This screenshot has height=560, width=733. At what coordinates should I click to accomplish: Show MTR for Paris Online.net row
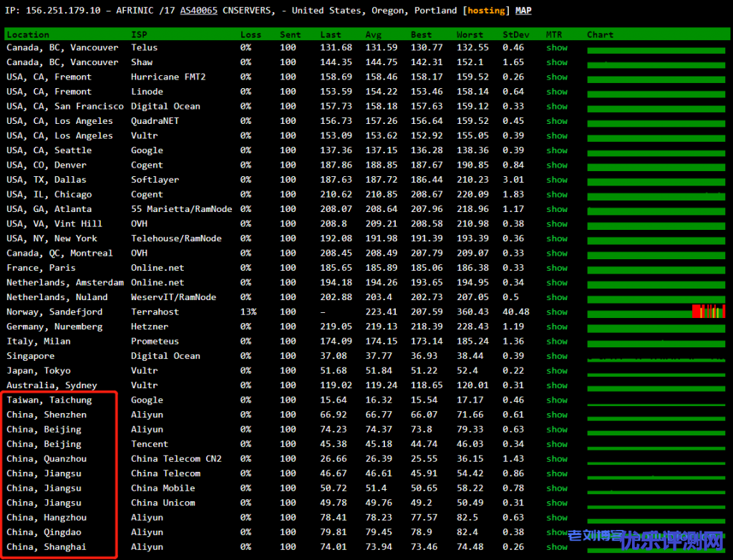556,268
